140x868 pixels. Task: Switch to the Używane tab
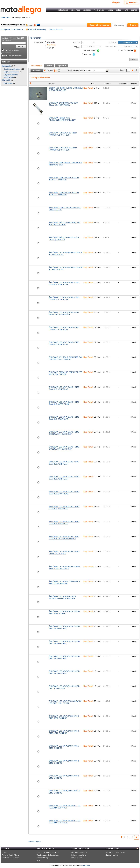pos(61,66)
